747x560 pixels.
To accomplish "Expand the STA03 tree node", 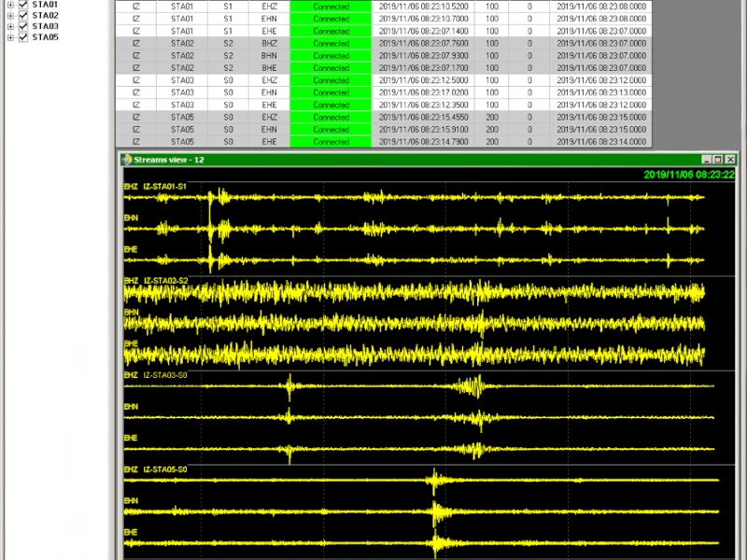I will (x=8, y=26).
